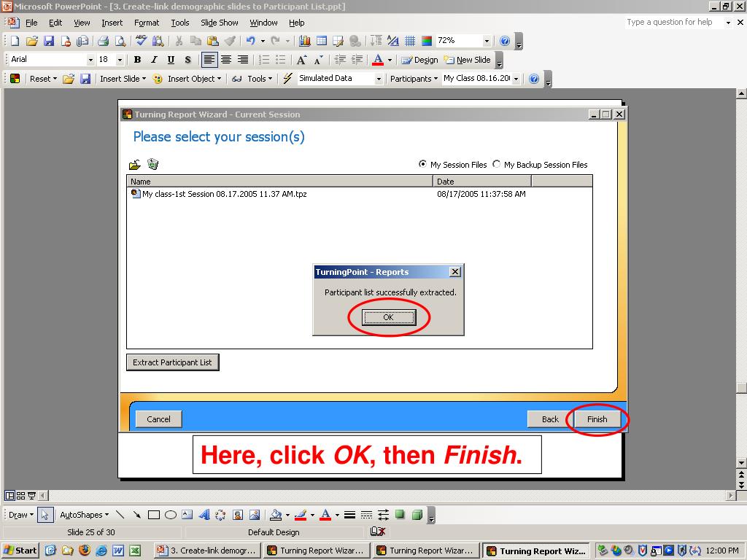Screen dimensions: 747x560
Task: Select My Session Files radio button
Action: tap(422, 164)
